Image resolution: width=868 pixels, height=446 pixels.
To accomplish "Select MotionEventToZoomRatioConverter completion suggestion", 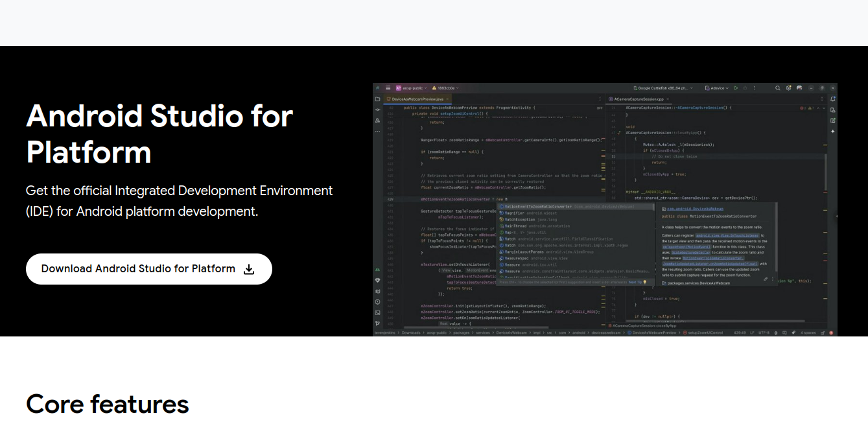I will [x=576, y=207].
